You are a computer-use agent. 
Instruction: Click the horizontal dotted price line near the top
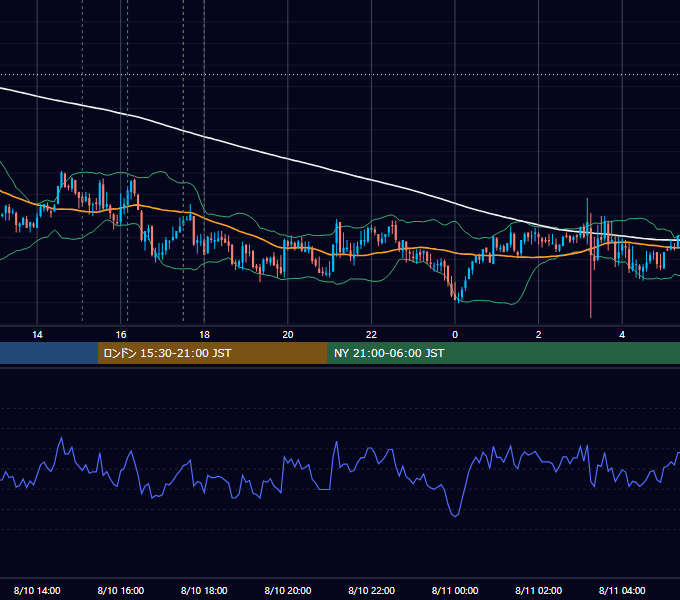pos(340,75)
